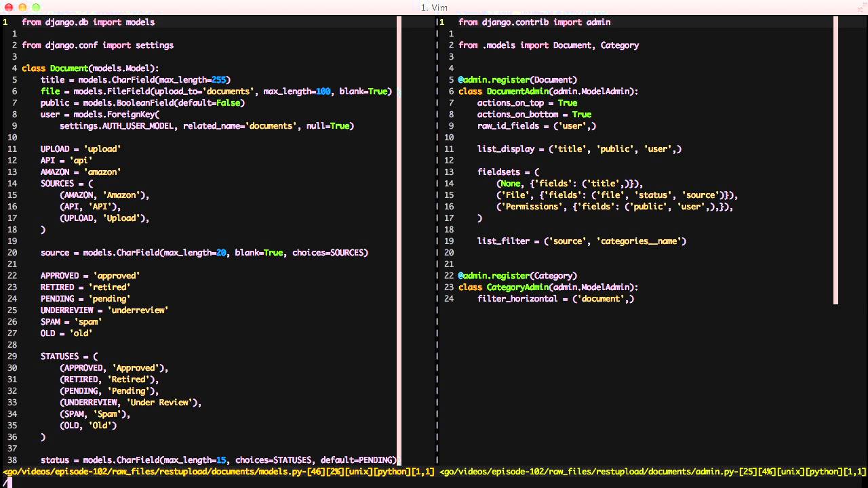Viewport: 868px width, 488px height.
Task: Click the "filter_horizontal = ('document',)" line
Action: click(556, 299)
